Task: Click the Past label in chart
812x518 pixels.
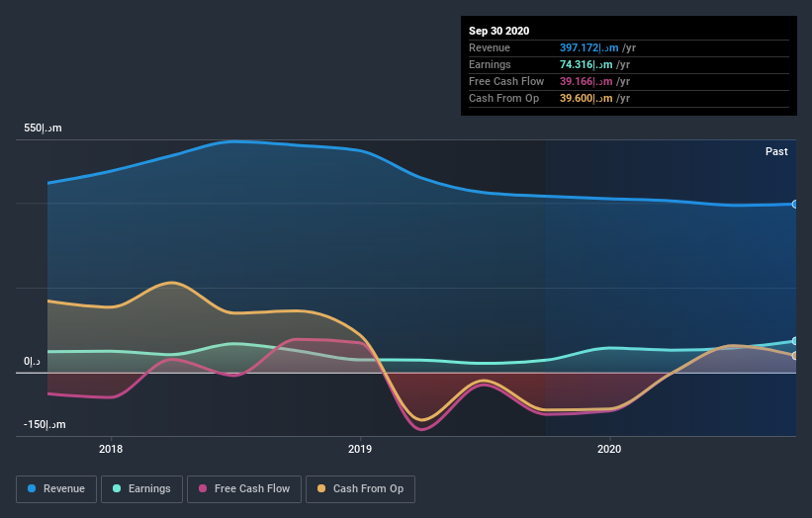Action: (776, 151)
